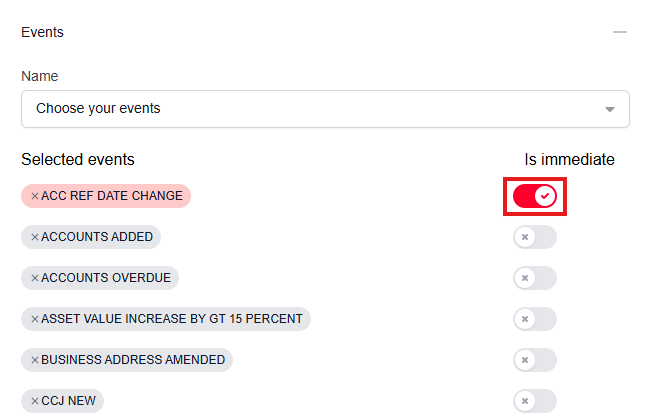The width and height of the screenshot is (650, 420).
Task: Enable immediate toggle for ACCOUNTS OVERDUE
Action: [x=534, y=278]
